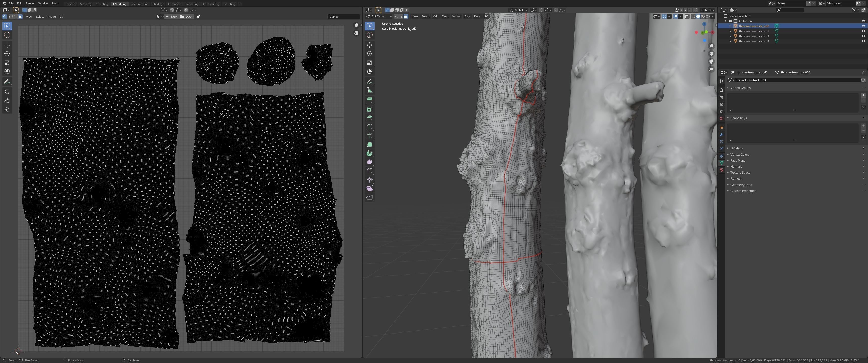Hide thin-oak-tree-trunk_lod1 with its eye icon

coord(863,31)
